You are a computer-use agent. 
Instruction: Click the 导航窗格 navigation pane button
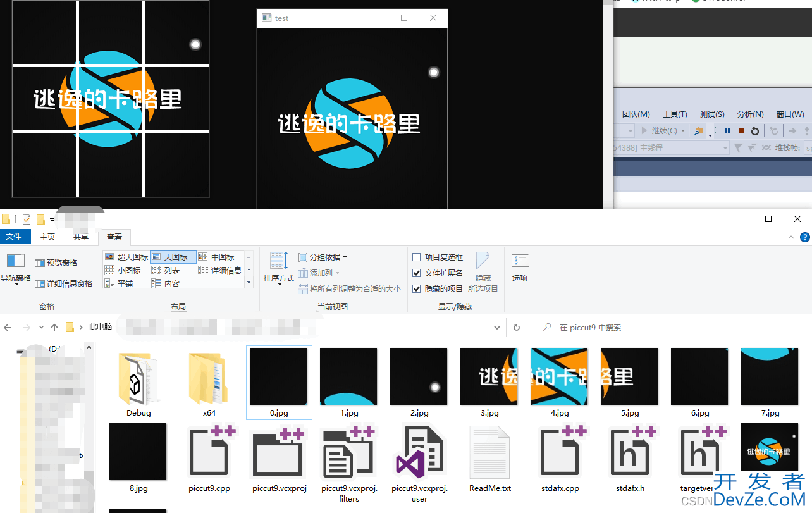click(15, 269)
